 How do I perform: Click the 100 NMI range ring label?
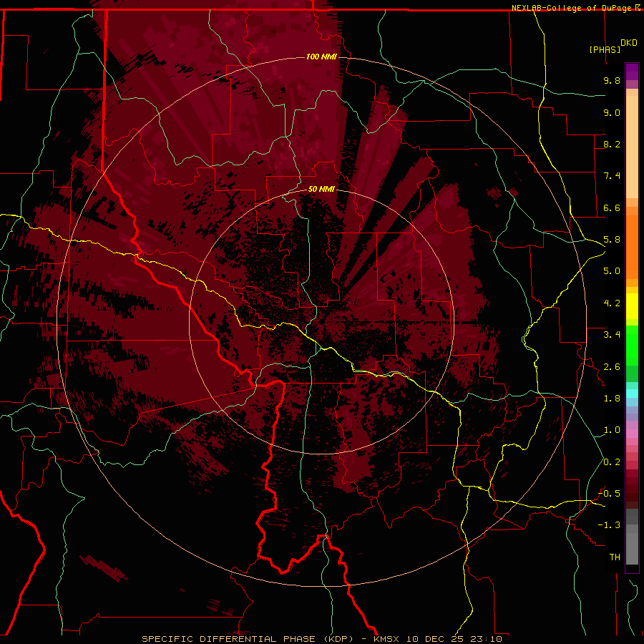[x=321, y=57]
